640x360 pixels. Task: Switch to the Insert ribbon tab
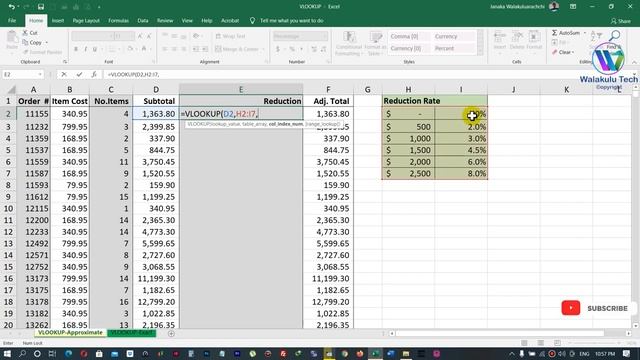click(58, 20)
